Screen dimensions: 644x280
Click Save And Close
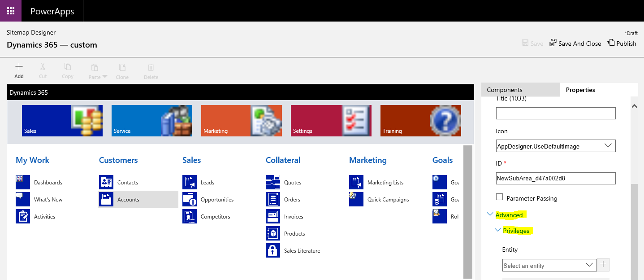coord(575,44)
